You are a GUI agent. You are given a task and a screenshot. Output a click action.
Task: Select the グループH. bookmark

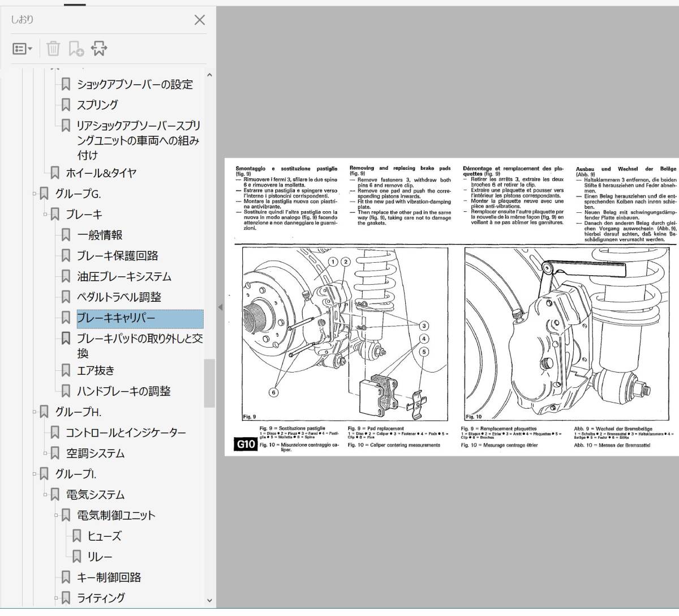click(78, 412)
